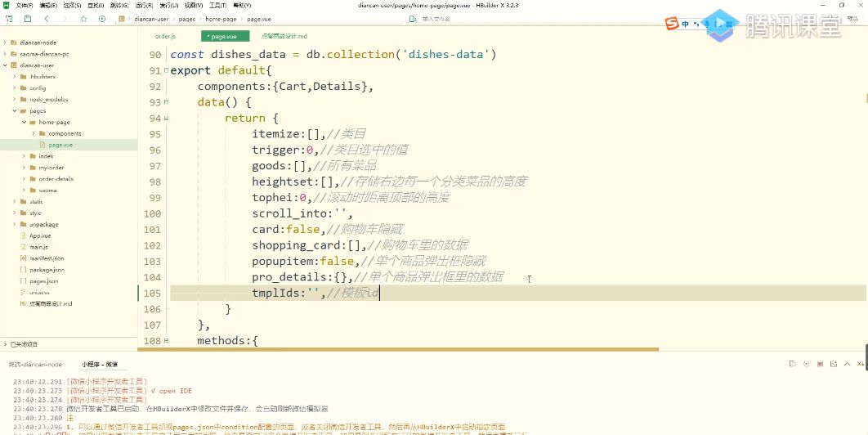
Task: Fold the data() block at line 93
Action: [167, 102]
